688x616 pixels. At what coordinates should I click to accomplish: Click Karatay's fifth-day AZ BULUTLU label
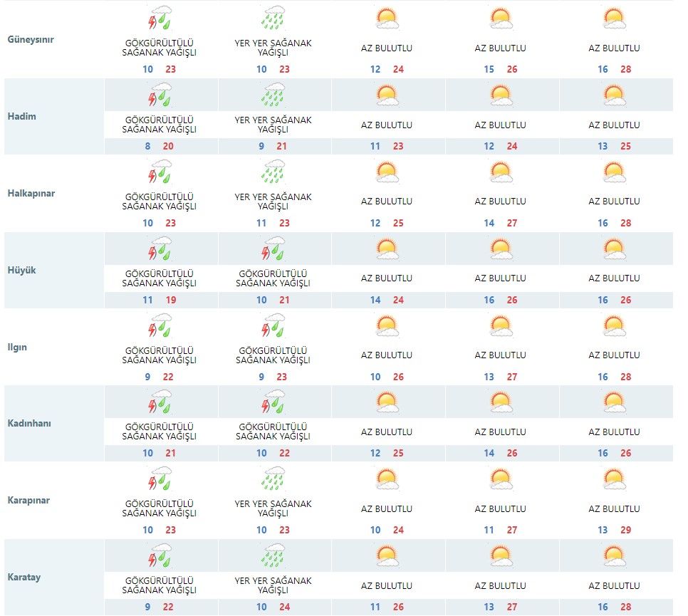click(x=614, y=585)
